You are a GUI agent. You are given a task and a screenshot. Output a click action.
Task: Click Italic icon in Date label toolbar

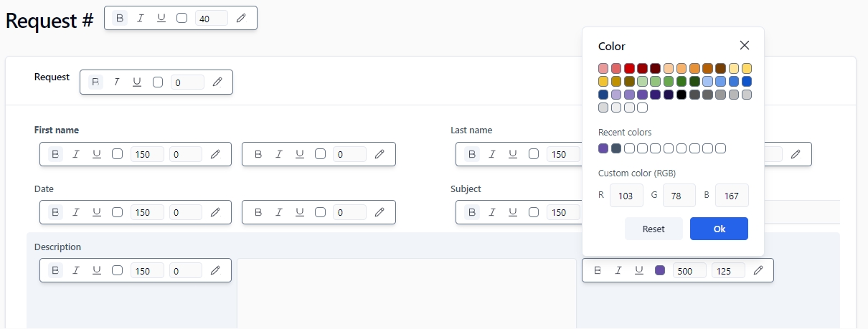(75, 212)
